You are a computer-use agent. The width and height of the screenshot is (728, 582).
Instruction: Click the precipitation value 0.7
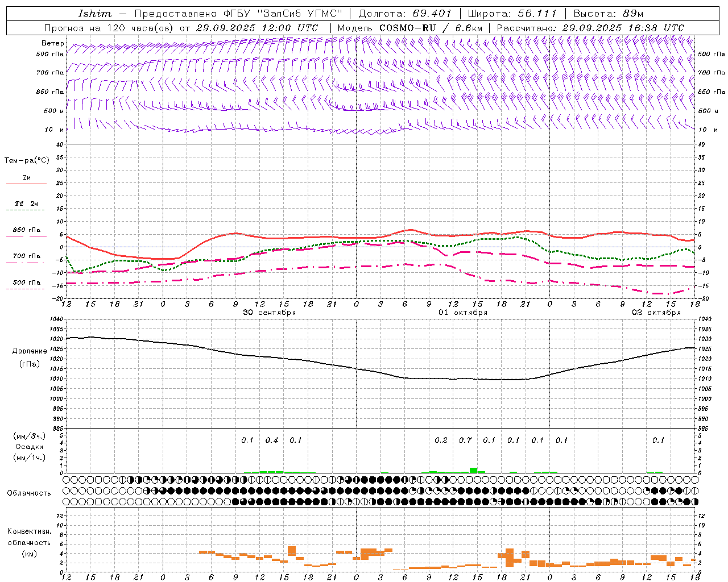point(465,440)
